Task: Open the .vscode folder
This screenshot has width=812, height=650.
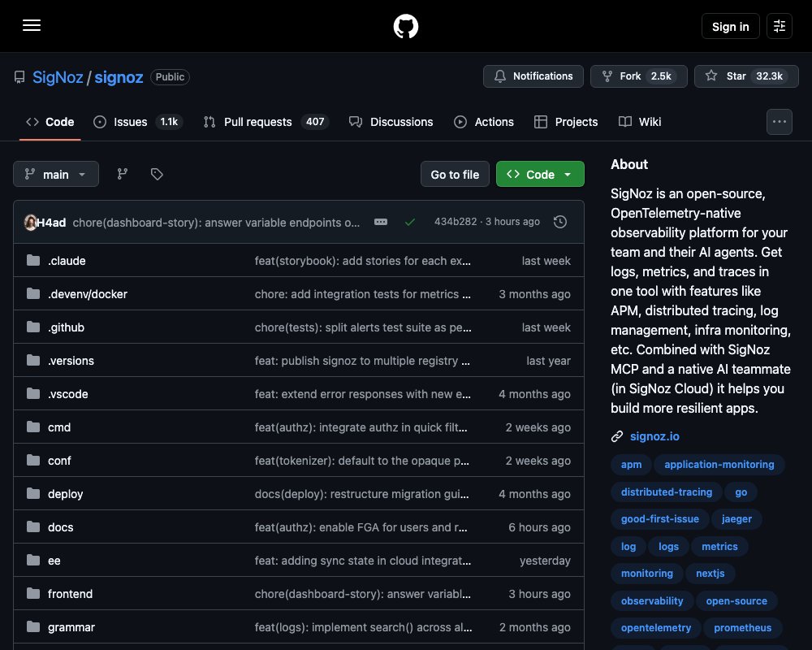Action: (x=68, y=394)
